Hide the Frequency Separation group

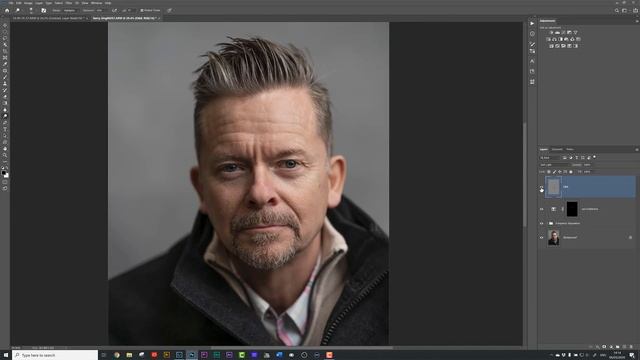(x=542, y=223)
